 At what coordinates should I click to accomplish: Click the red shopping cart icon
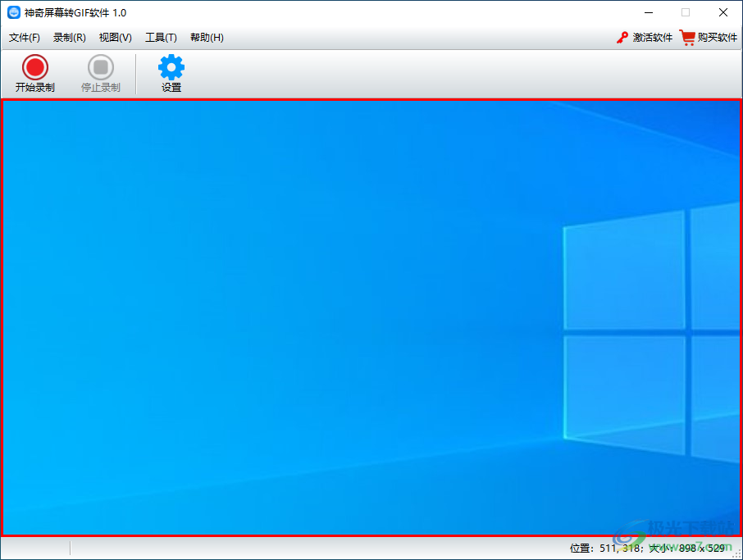pos(686,38)
